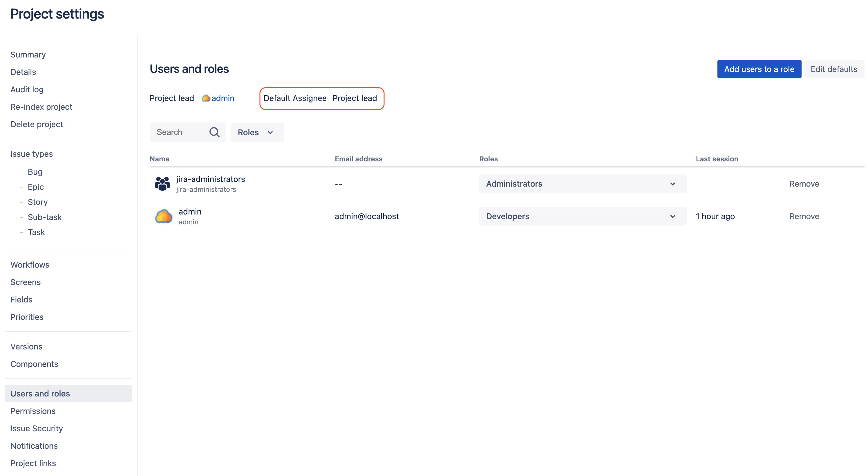Click the jira-administrators group avatar icon
Viewport: 868px width, 476px height.
162,184
